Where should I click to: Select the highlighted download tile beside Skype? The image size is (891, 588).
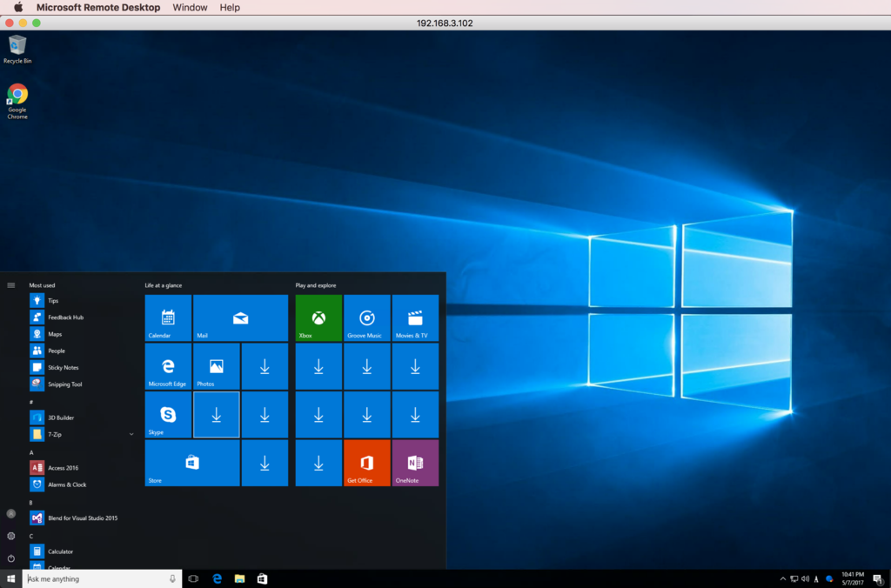[x=217, y=414]
